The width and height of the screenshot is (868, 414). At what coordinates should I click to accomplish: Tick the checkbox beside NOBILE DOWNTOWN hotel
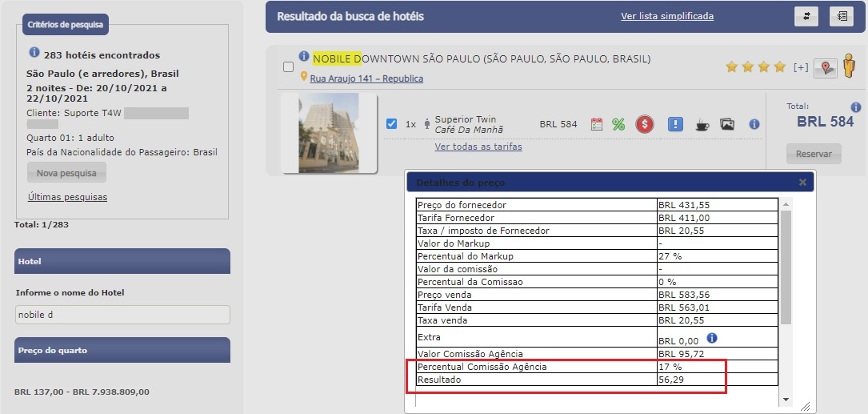click(289, 67)
